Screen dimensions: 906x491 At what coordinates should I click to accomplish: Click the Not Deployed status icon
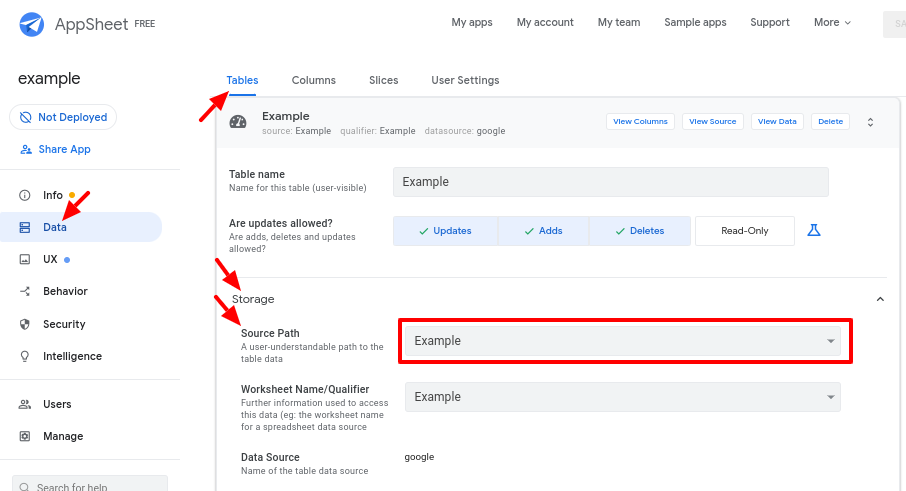click(25, 117)
